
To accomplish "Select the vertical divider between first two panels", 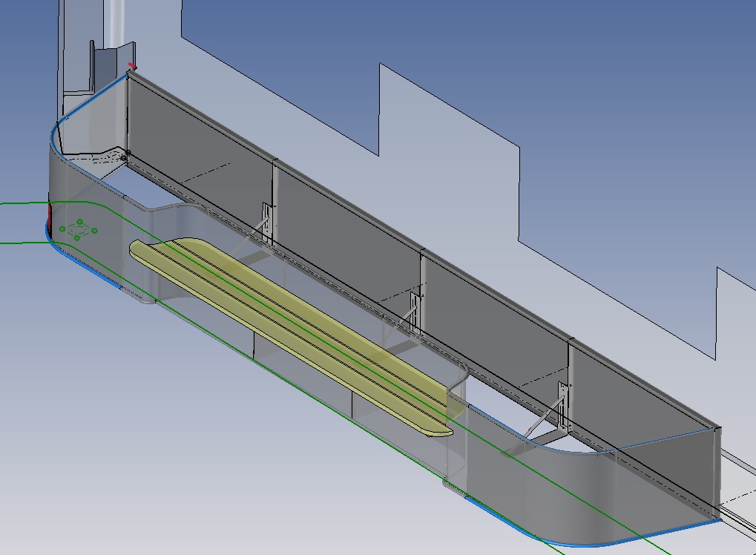I will pyautogui.click(x=274, y=200).
